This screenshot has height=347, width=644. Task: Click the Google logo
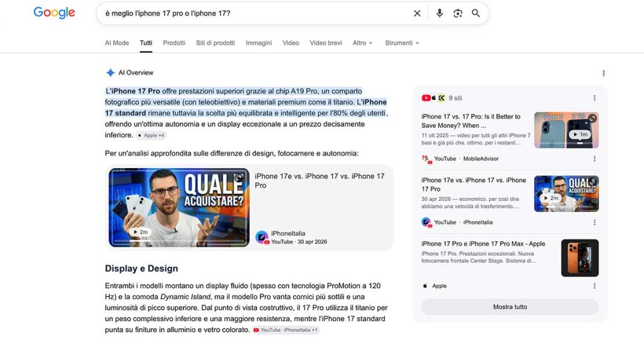click(x=54, y=13)
